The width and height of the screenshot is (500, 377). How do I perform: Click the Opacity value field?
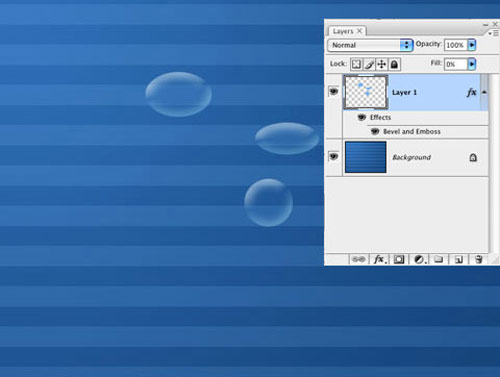(x=455, y=45)
